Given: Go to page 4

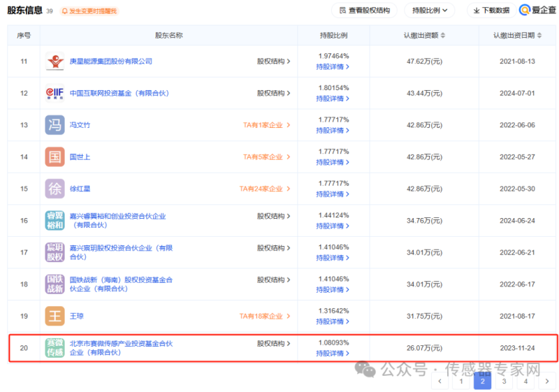Looking at the screenshot, I should [x=525, y=382].
